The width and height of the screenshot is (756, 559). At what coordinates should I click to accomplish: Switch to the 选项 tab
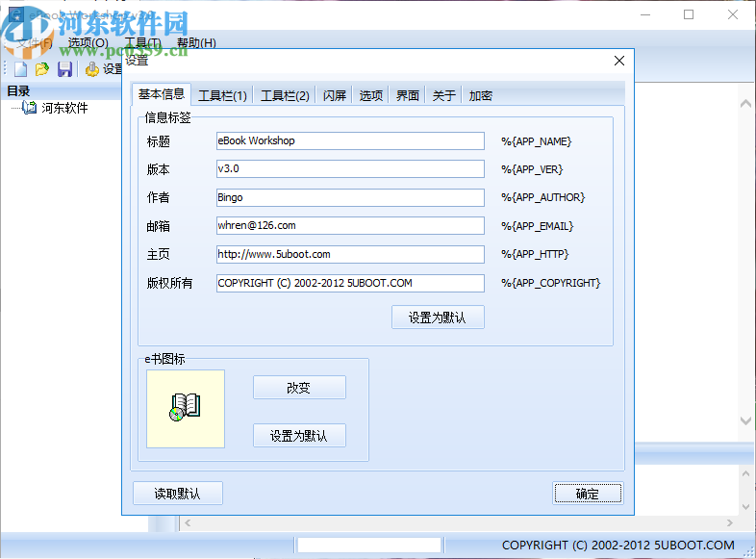[371, 95]
